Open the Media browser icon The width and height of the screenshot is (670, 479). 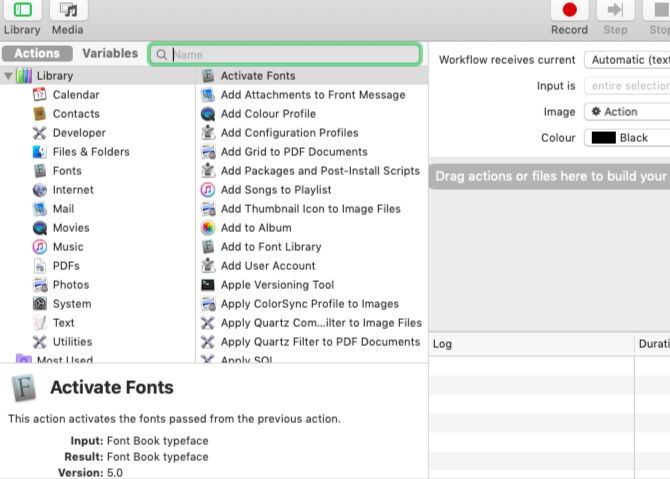68,11
